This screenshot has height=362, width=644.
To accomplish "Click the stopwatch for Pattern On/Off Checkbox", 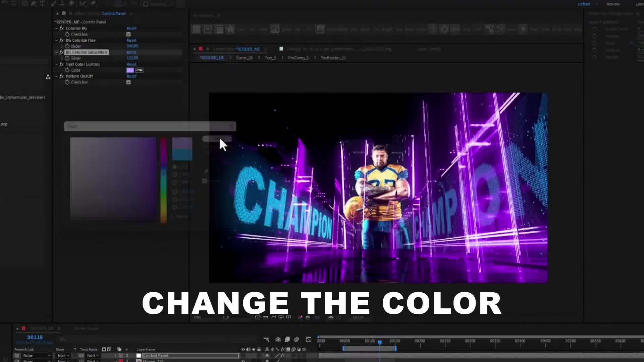I will pos(67,82).
